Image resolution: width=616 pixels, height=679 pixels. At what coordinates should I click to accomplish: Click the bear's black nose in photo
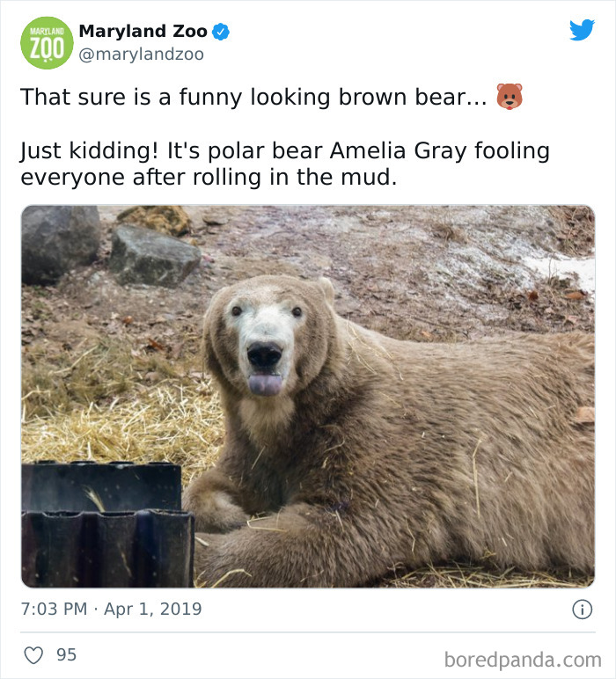264,355
